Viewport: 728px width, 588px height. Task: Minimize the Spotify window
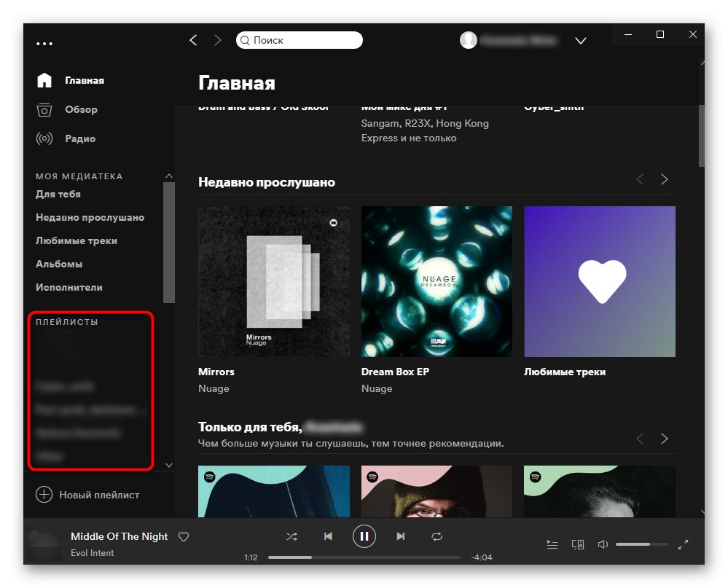tap(628, 34)
